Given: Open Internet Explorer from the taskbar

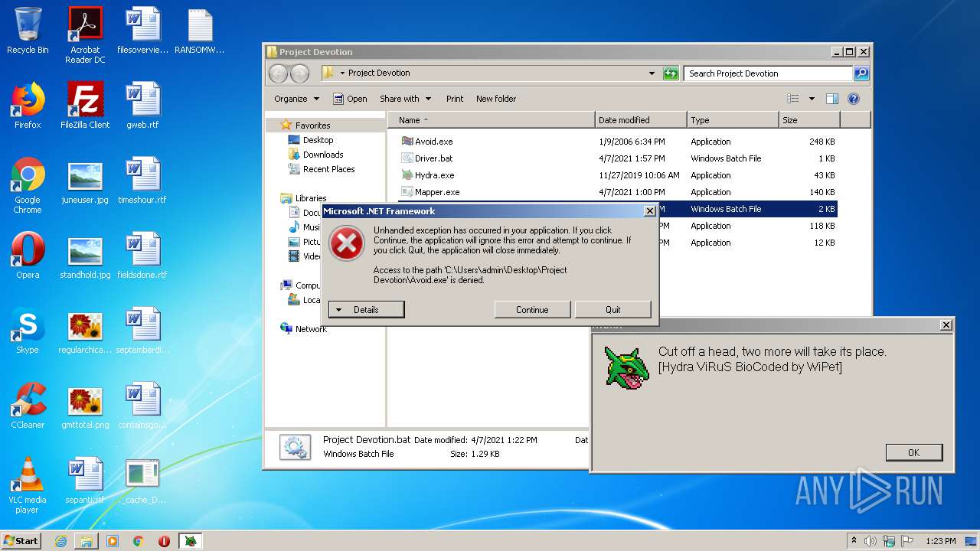Looking at the screenshot, I should click(60, 541).
